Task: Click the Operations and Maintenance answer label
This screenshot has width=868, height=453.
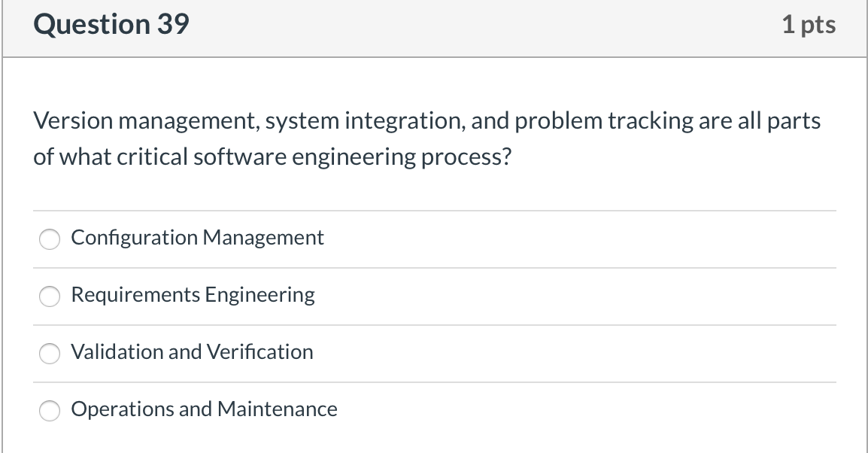Action: [x=203, y=409]
